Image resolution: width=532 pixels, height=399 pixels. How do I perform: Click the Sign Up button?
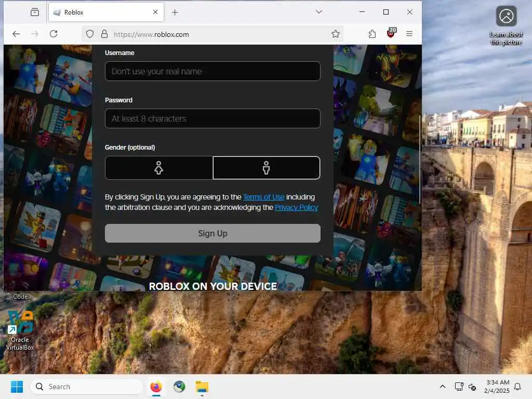[x=212, y=233]
